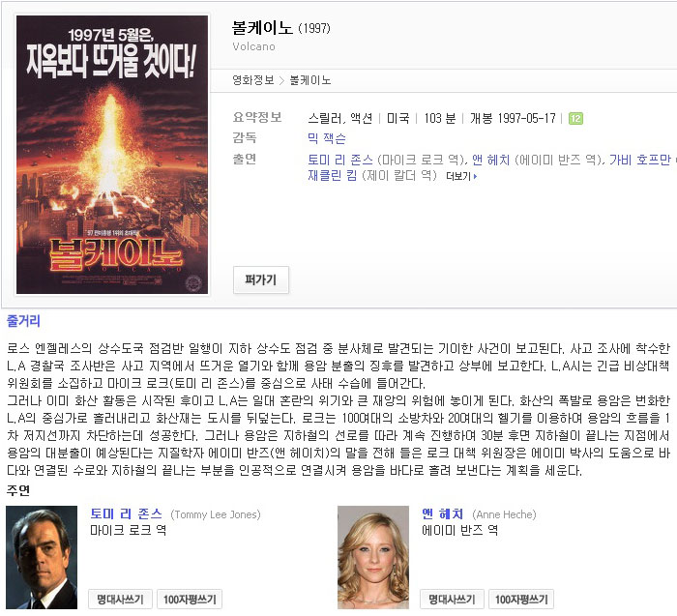Screen dimensions: 677x616
Task: Click the 12 age rating icon
Action: (x=575, y=118)
